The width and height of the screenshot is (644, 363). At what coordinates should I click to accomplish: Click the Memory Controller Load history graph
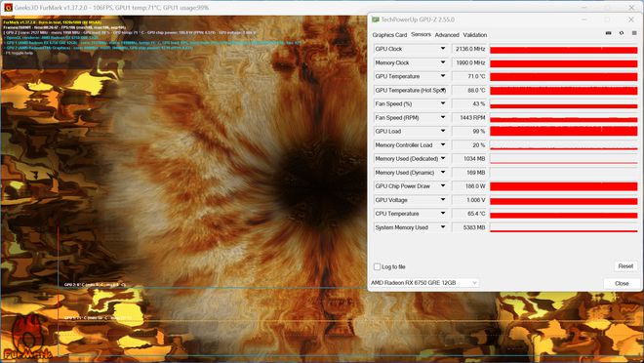pyautogui.click(x=564, y=145)
